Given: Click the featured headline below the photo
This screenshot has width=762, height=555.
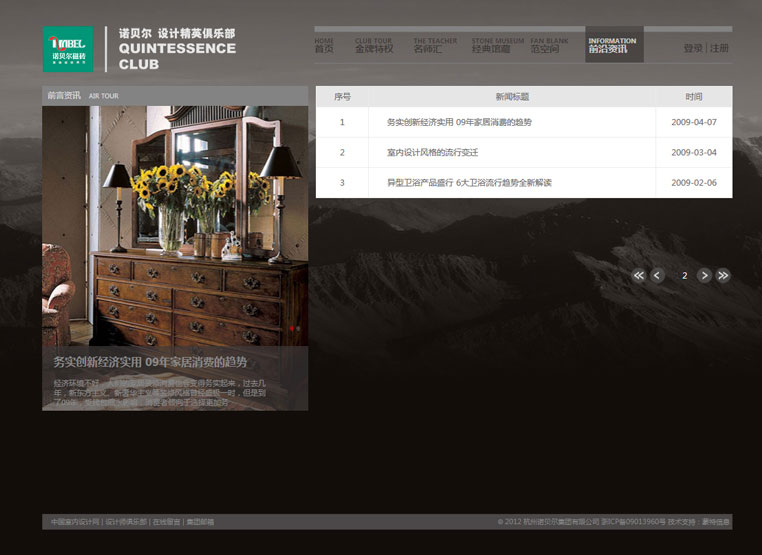Looking at the screenshot, I should pos(150,362).
